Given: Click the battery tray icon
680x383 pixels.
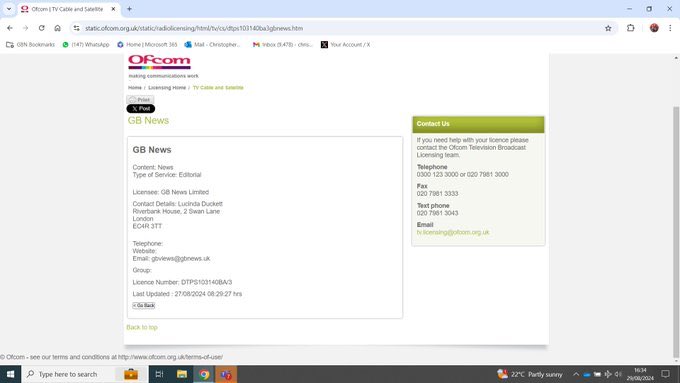Looking at the screenshot, I should tap(597, 374).
